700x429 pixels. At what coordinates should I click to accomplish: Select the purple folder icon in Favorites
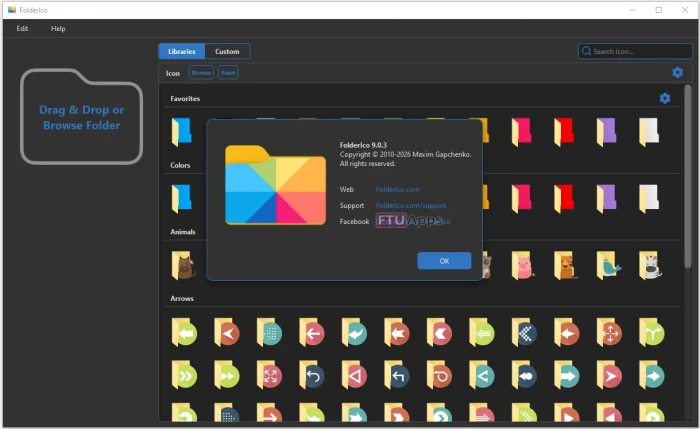[x=606, y=131]
